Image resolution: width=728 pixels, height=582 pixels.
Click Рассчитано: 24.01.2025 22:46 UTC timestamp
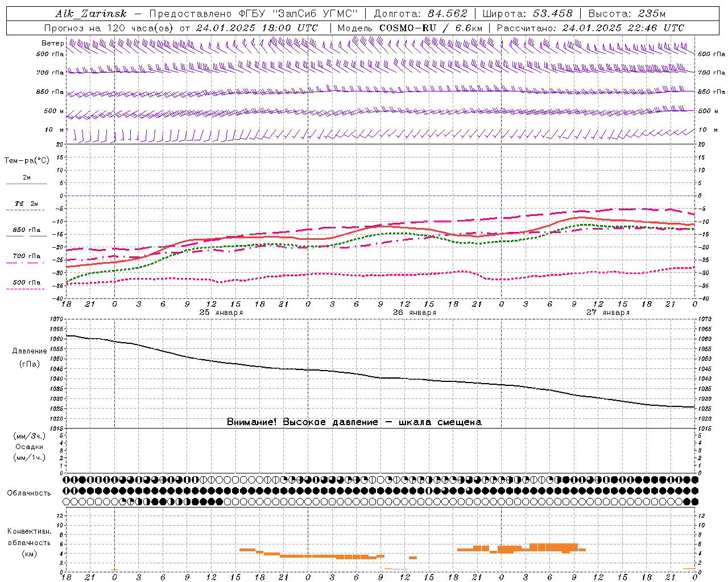(591, 28)
